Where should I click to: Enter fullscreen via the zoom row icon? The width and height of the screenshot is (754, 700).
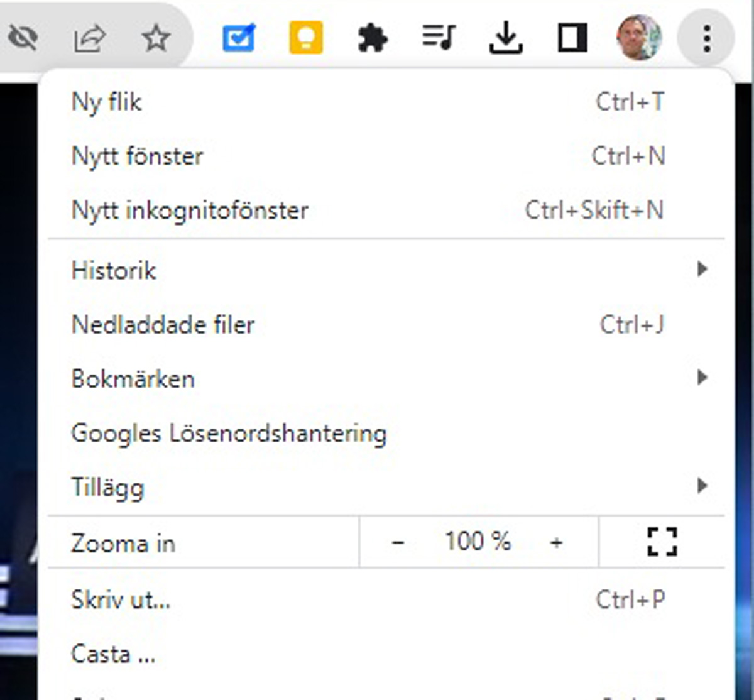point(662,541)
